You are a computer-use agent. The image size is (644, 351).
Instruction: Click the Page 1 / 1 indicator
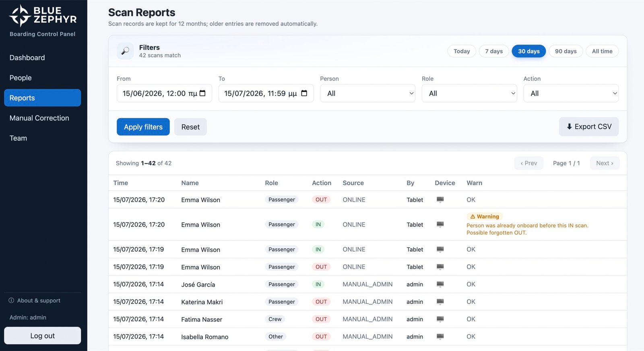[566, 163]
